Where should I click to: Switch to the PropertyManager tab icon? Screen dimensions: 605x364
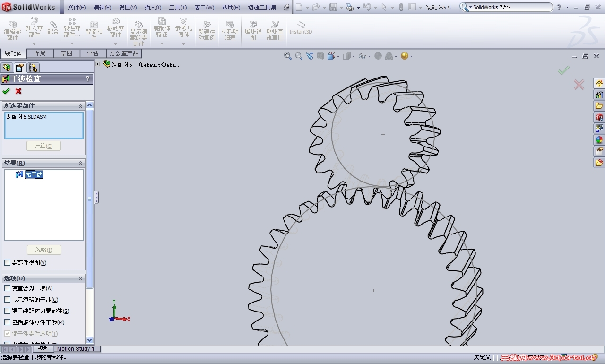click(19, 68)
